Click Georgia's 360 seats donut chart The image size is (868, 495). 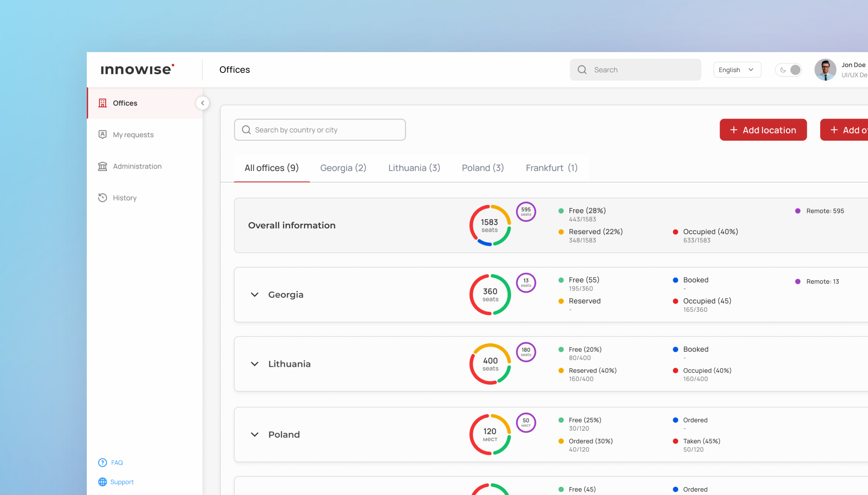490,294
